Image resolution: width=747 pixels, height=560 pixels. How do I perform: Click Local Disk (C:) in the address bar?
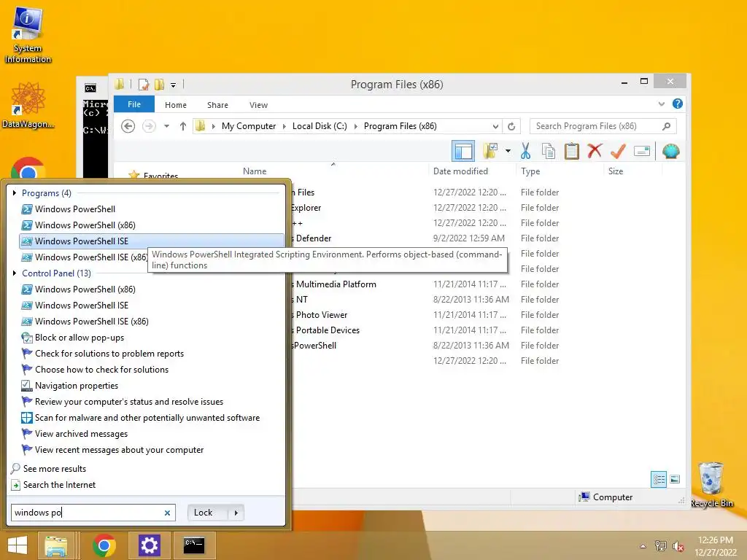(320, 126)
